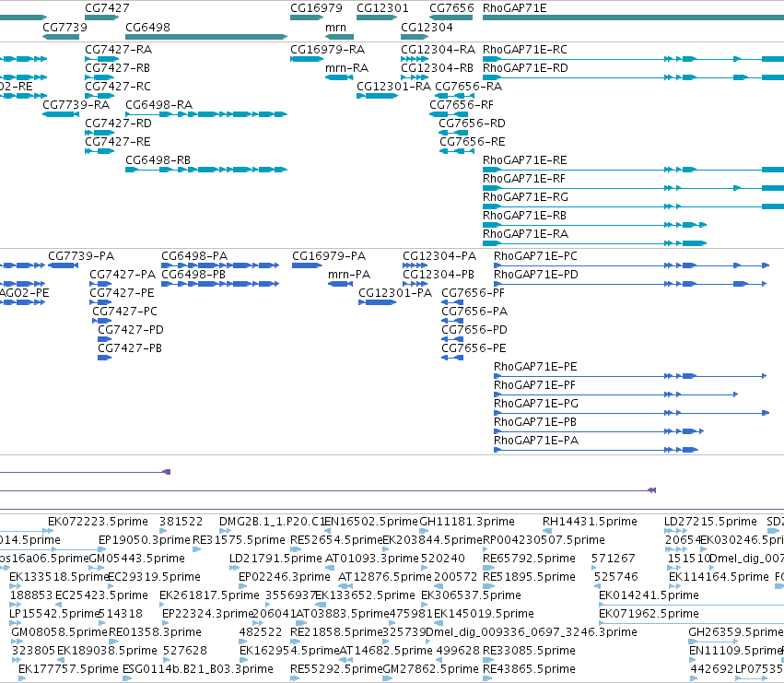Open EST Dmel_dig_009336_0697_3246.3prime
This screenshot has height=683, width=784.
click(532, 632)
